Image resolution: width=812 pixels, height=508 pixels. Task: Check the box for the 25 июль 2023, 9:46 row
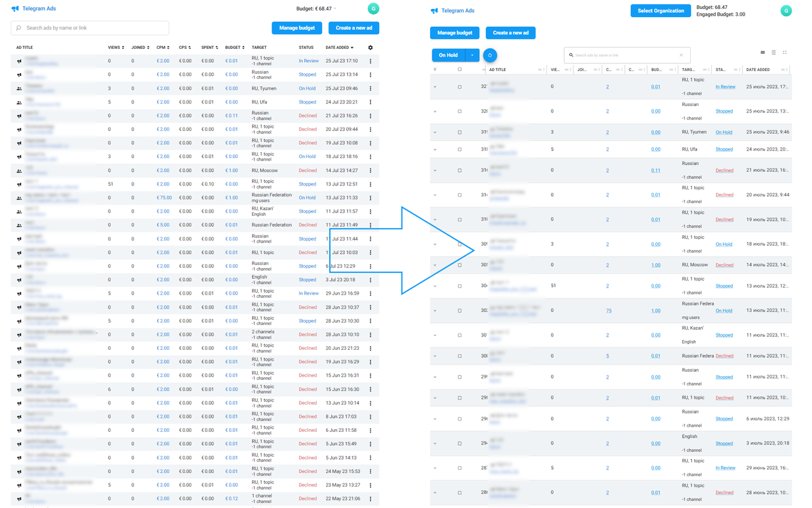[460, 133]
